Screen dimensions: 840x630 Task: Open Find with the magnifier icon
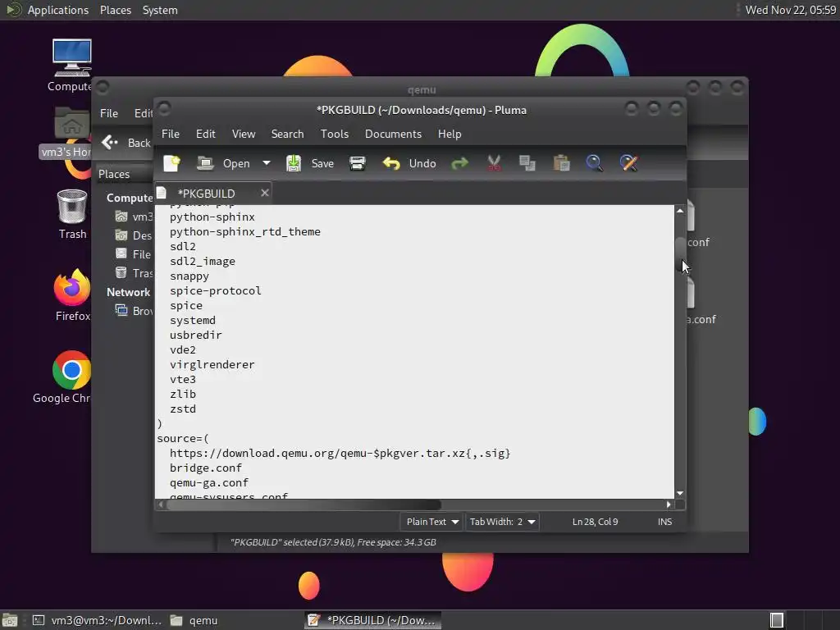(594, 163)
